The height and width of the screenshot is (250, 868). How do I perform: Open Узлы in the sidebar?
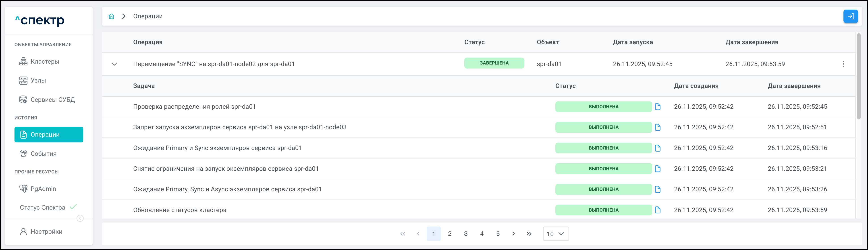(38, 81)
